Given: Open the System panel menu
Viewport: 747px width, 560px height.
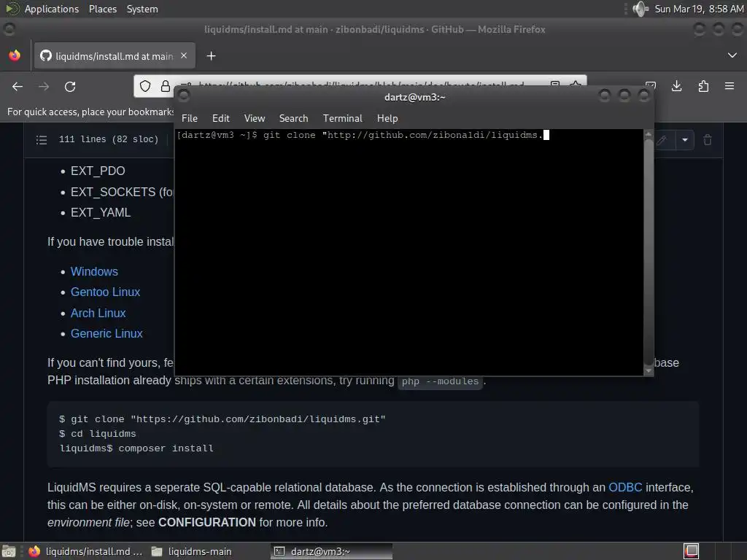Looking at the screenshot, I should click(x=142, y=9).
